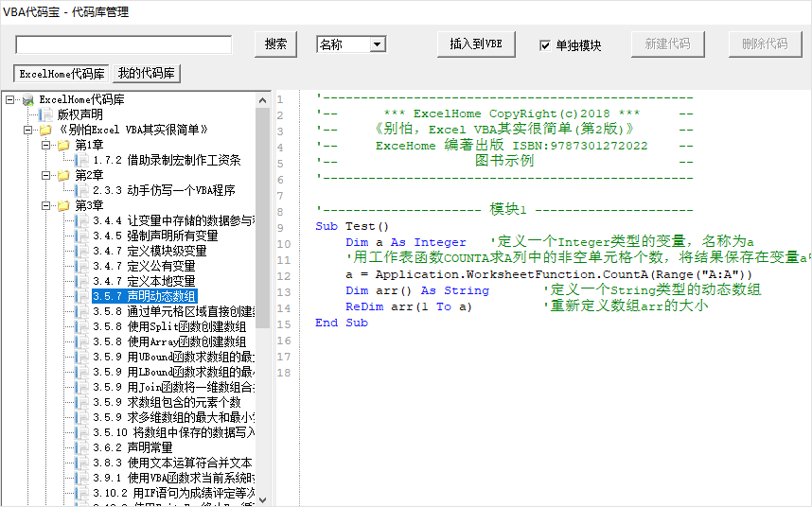Screen dimensions: 812x507
Task: Collapse the 第3章 tree node
Action: pos(45,205)
